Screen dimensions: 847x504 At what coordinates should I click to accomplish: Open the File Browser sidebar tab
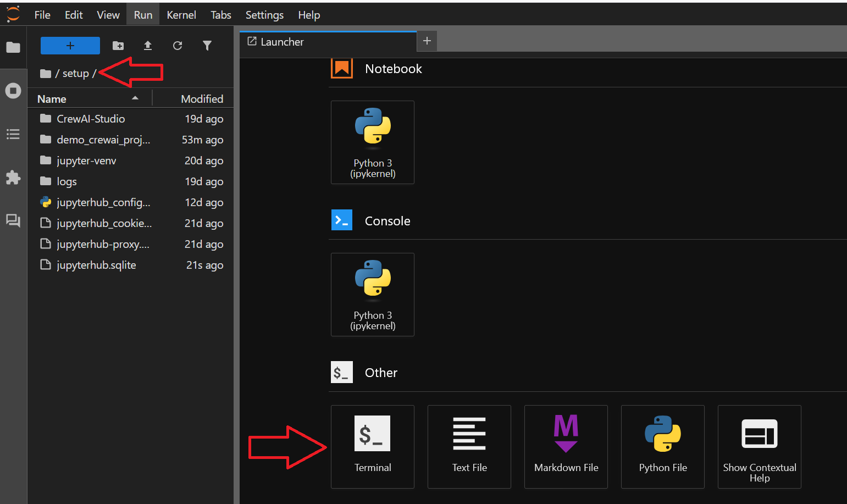(13, 47)
